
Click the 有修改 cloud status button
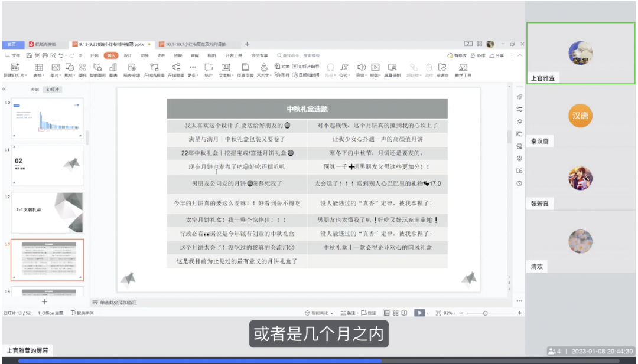pos(457,55)
